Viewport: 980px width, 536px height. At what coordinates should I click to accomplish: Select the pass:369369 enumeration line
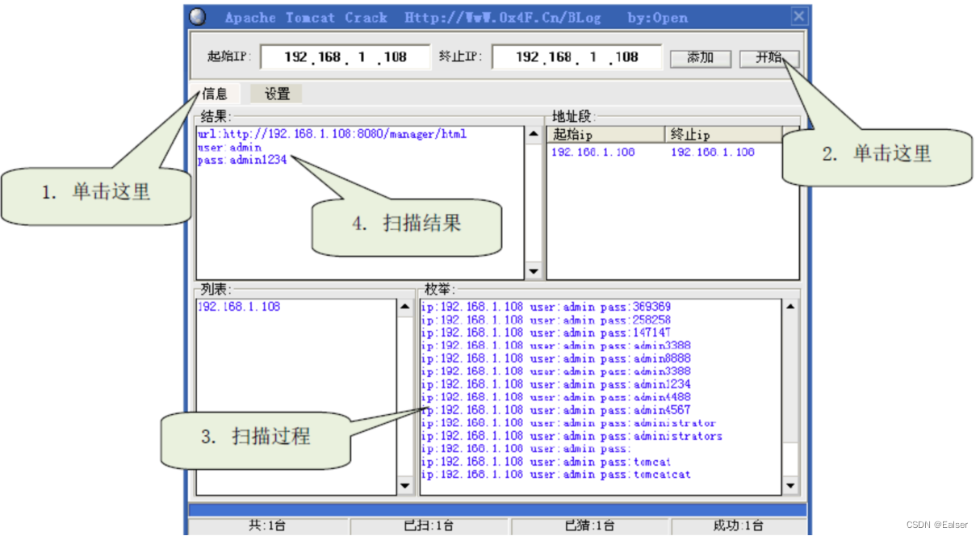(546, 307)
